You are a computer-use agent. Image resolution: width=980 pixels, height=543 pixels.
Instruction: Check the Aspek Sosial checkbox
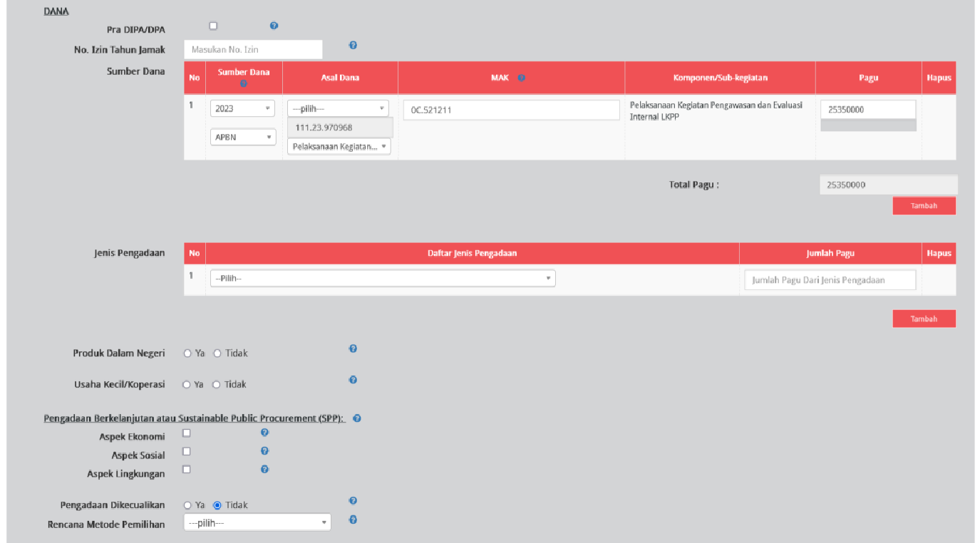(187, 451)
